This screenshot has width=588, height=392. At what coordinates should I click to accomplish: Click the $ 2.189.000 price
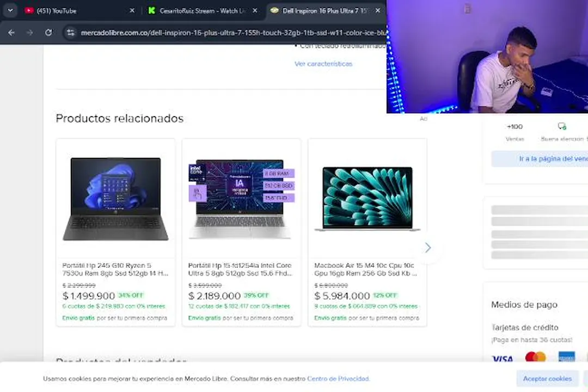(x=215, y=296)
